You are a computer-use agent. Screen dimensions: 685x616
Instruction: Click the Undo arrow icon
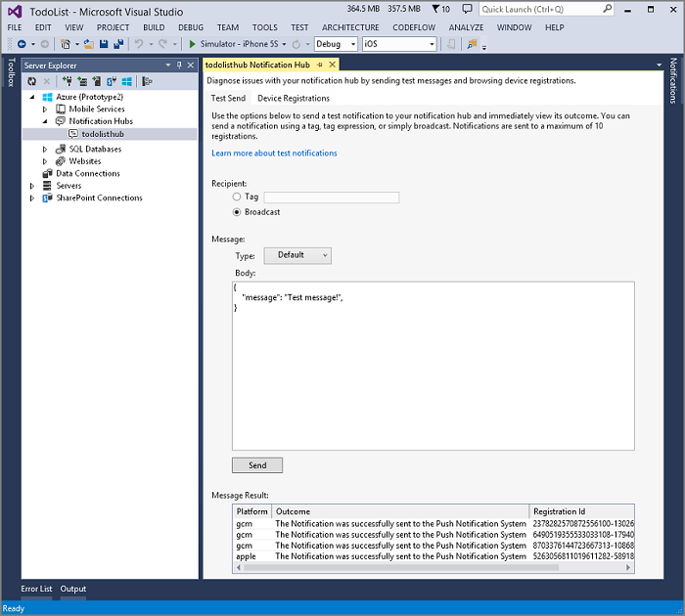[x=139, y=44]
